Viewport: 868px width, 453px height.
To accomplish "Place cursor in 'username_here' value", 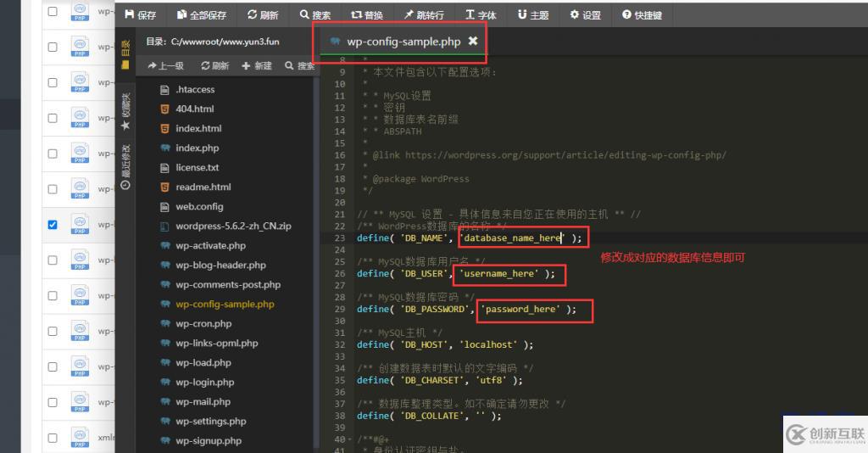I will (x=498, y=273).
